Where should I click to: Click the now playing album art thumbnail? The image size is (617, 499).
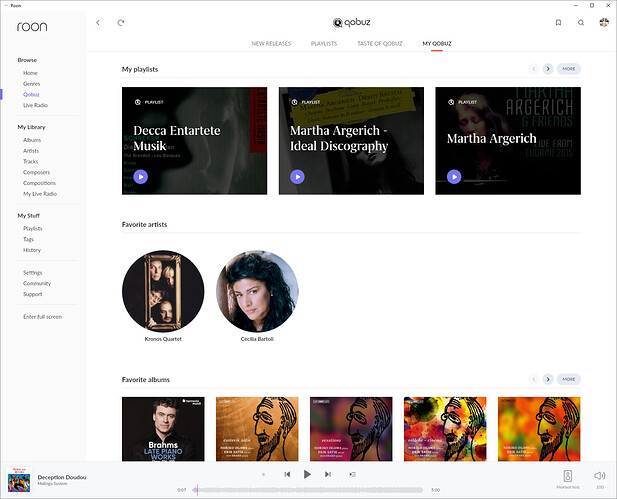point(19,480)
